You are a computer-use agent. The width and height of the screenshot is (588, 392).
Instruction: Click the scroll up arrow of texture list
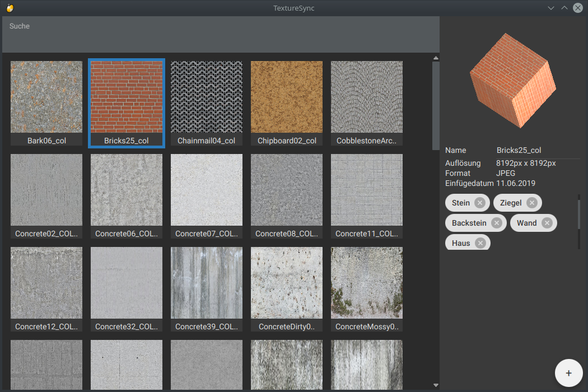[436, 58]
